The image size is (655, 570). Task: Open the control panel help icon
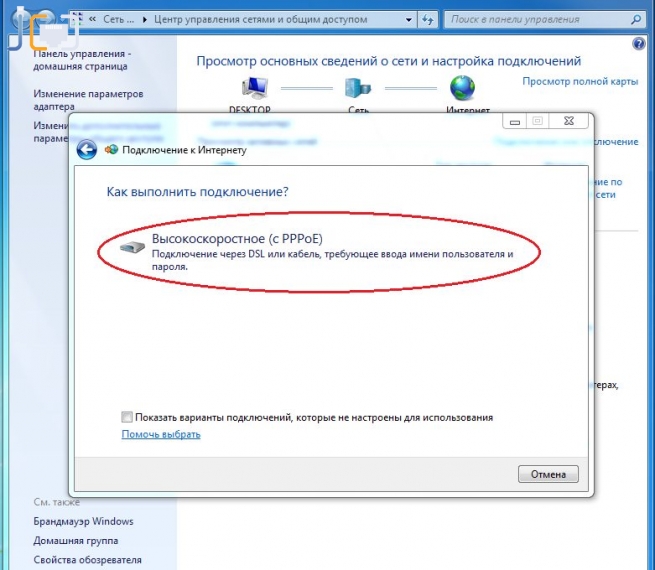click(x=639, y=43)
